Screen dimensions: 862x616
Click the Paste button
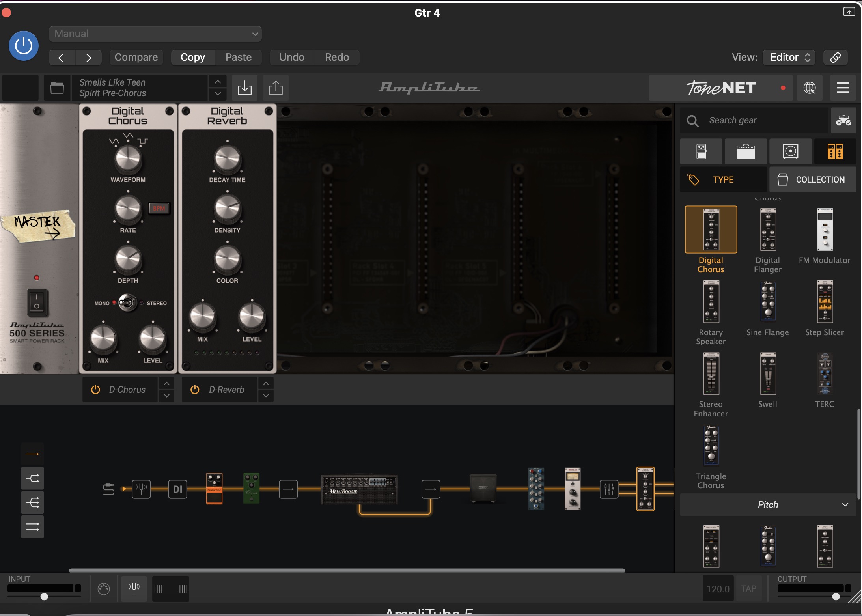point(239,57)
